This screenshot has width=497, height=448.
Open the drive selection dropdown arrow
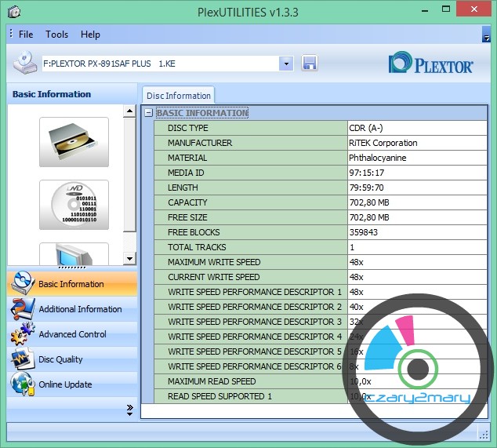tap(286, 64)
